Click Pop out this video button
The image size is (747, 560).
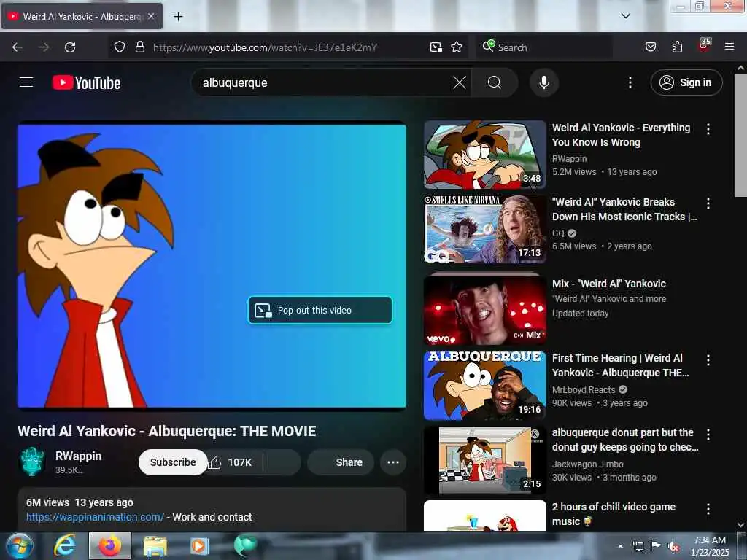pyautogui.click(x=320, y=311)
